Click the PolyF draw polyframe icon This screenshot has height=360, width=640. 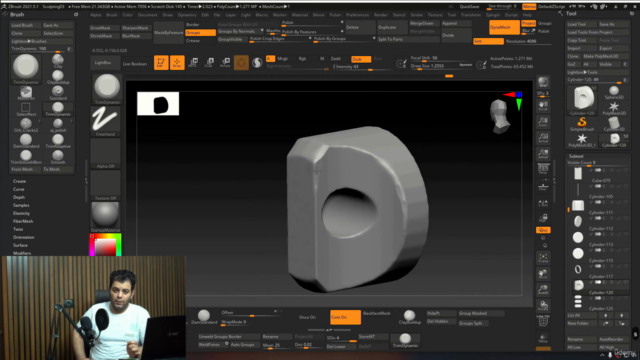tap(543, 321)
